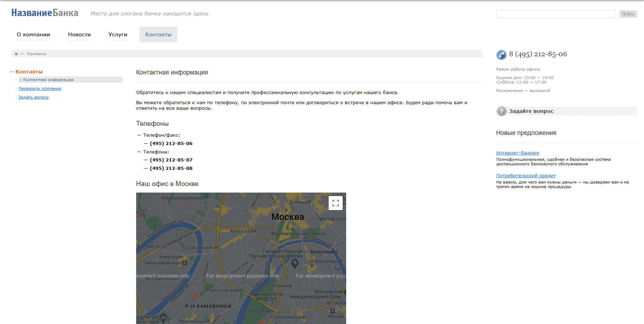Click the home icon in breadcrumbs
This screenshot has width=644, height=324.
(x=16, y=54)
